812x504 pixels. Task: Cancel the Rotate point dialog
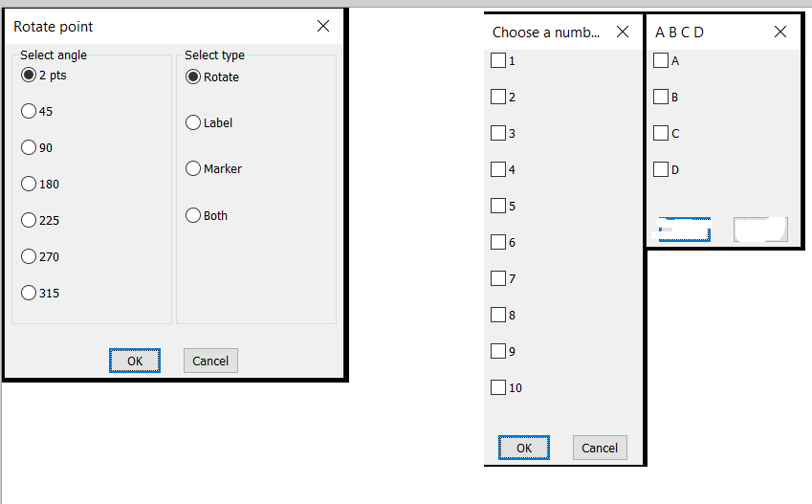pyautogui.click(x=210, y=361)
